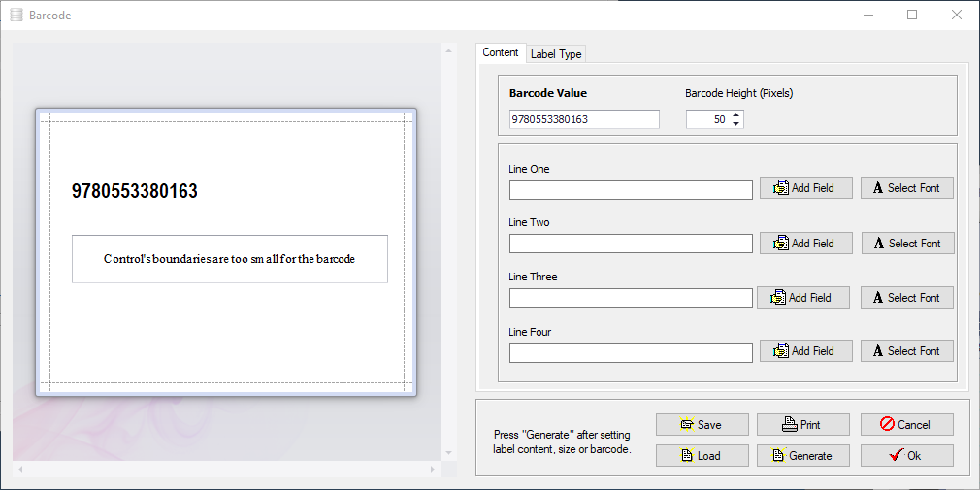Focus the Line One text field
Viewport: 980px width, 490px height.
(631, 190)
